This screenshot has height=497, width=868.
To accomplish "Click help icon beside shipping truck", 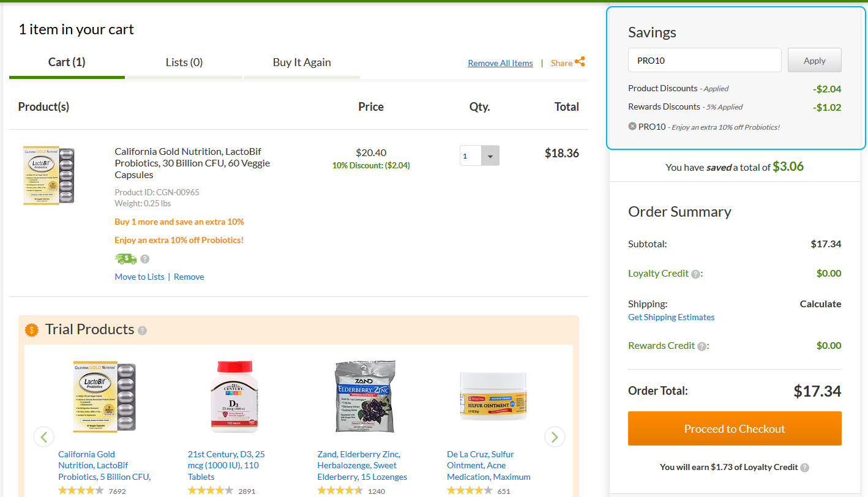I will tap(145, 259).
